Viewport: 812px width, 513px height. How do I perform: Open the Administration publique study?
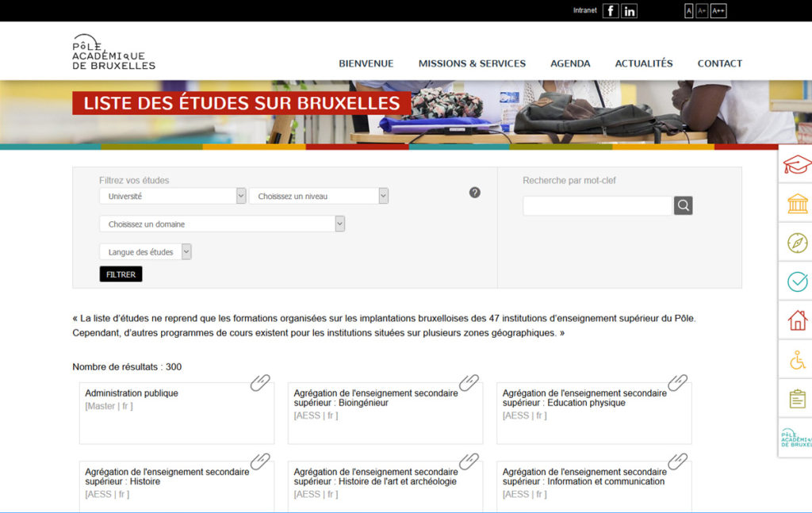(x=132, y=393)
